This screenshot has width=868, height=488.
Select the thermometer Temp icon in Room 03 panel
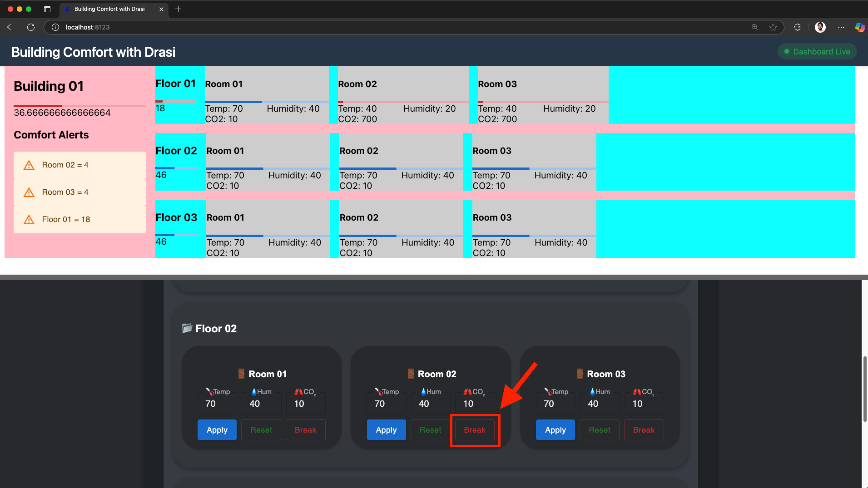[549, 391]
